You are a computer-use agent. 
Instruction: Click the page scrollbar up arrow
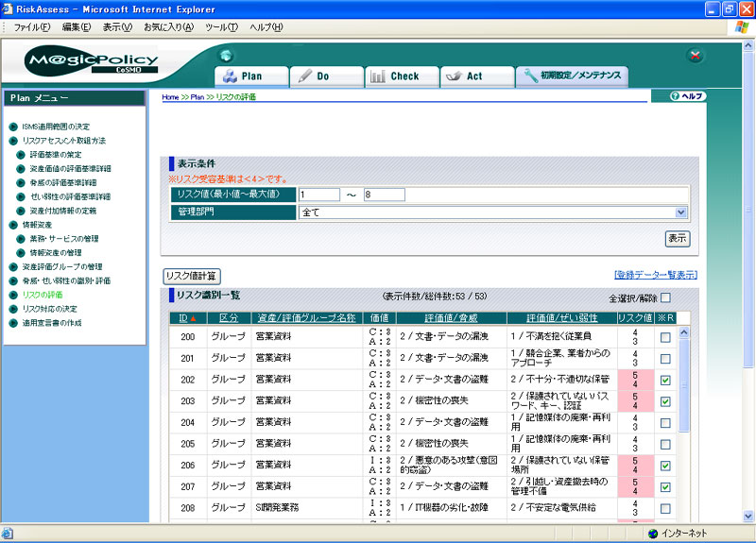pos(748,45)
